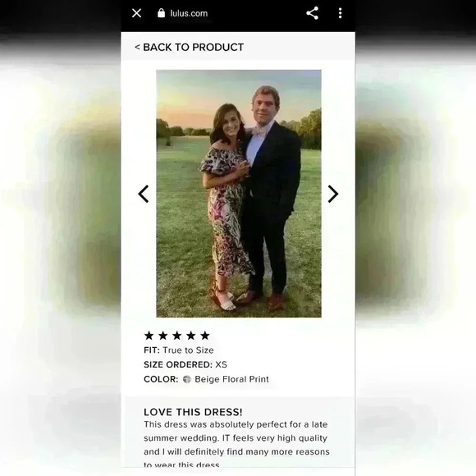Click the LOVE THIS DRESS! review title
The height and width of the screenshot is (476, 476).
click(x=193, y=412)
